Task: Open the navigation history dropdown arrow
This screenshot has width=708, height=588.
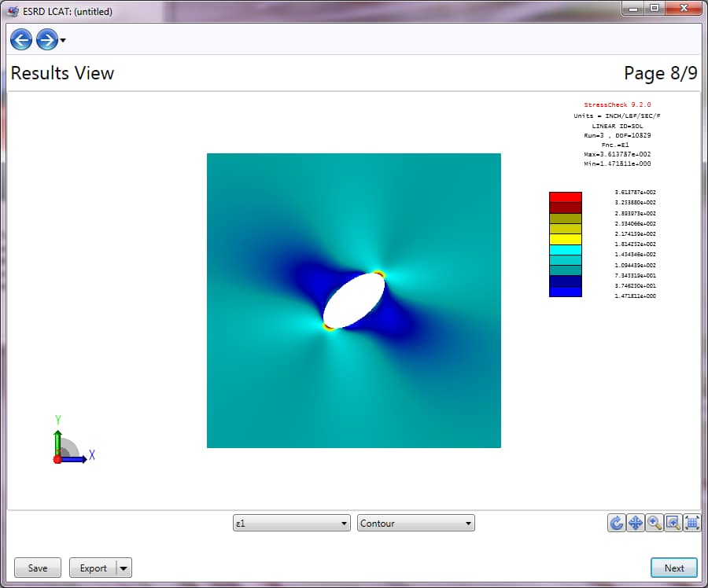Action: click(x=63, y=40)
